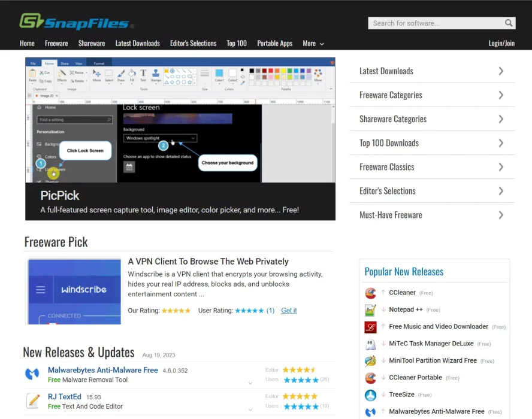Viewport: 532px width, 419px height.
Task: Click the Login/Join link
Action: [x=501, y=43]
